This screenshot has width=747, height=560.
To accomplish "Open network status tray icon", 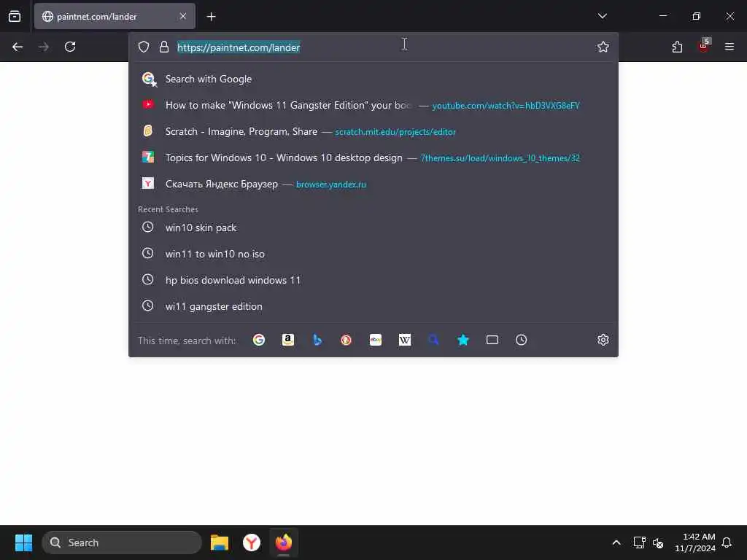I will point(639,542).
